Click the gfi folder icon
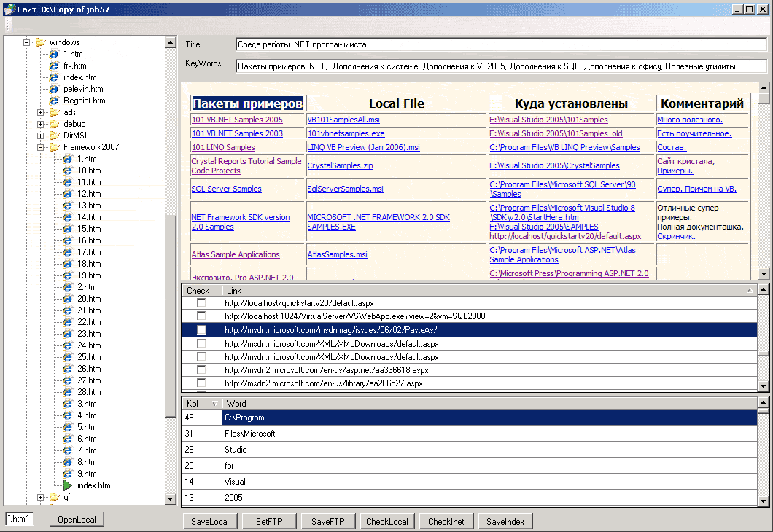The height and width of the screenshot is (532, 773). click(x=55, y=497)
